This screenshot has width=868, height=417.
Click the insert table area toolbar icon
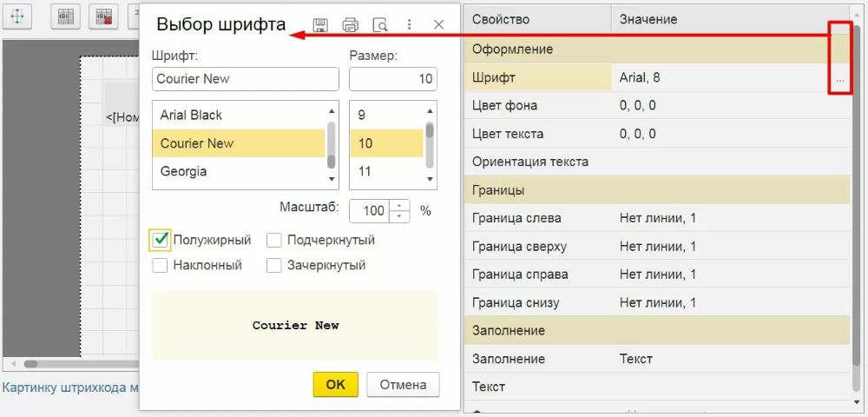coord(65,17)
